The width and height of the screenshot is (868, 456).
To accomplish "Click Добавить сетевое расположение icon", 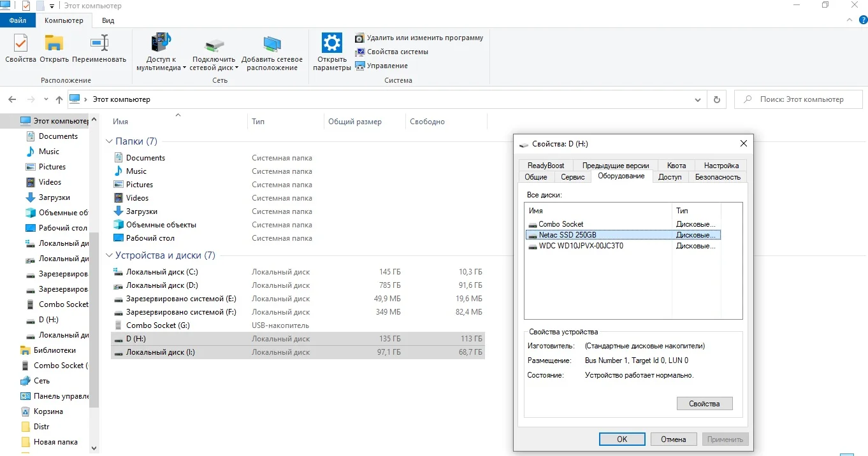I will (x=272, y=52).
